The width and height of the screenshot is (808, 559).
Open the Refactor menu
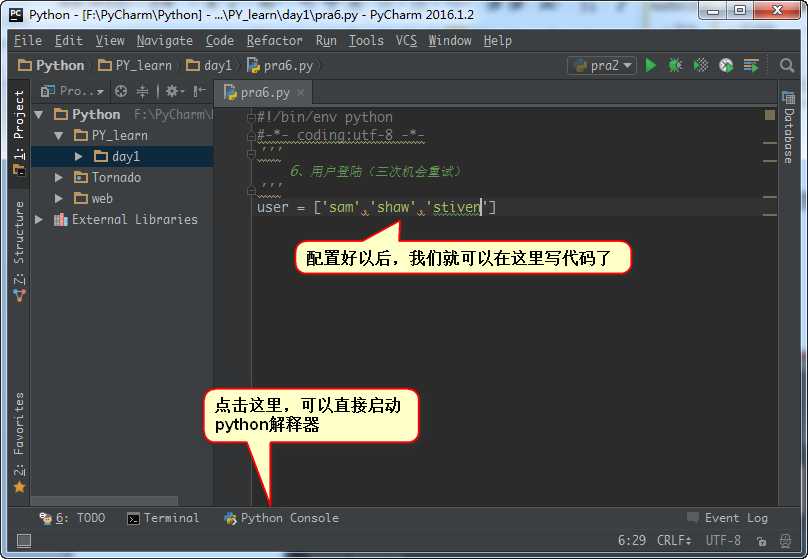[x=274, y=40]
